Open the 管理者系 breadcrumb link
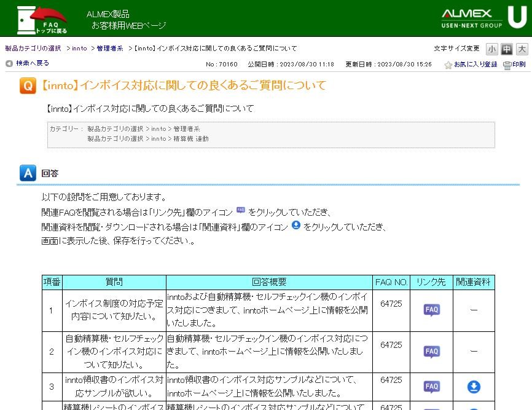Screen dimensions: 532x410 [x=110, y=48]
